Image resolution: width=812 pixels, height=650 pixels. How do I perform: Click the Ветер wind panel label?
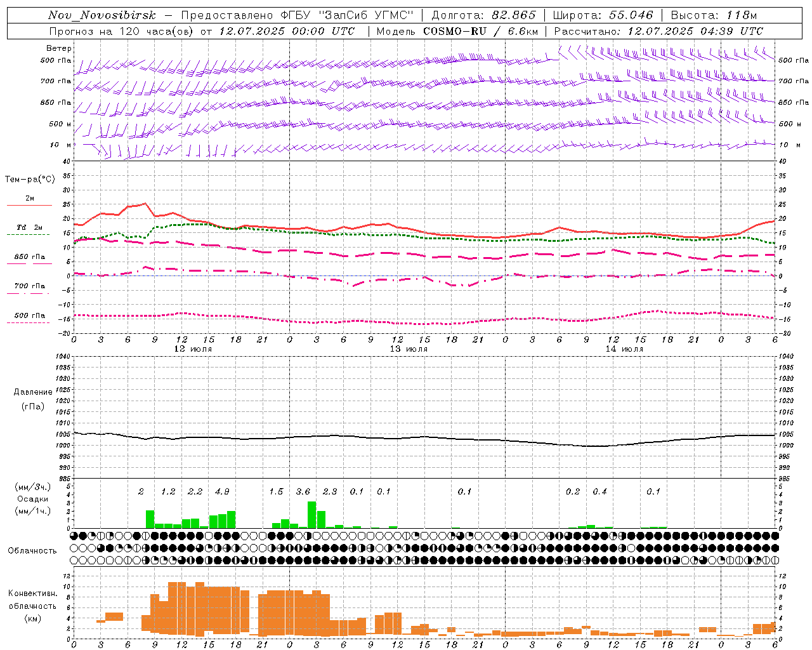(x=59, y=48)
